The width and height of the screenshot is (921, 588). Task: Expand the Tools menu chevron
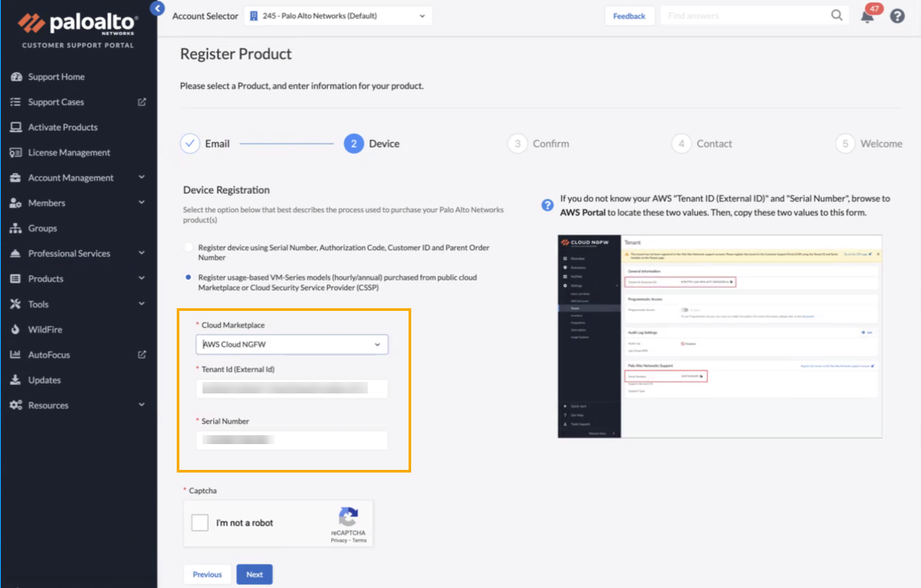[141, 304]
